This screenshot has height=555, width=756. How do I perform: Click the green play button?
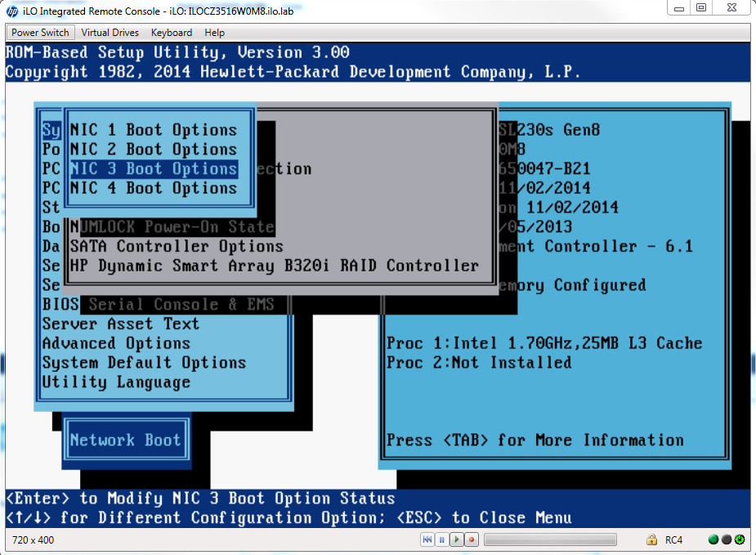tap(457, 539)
